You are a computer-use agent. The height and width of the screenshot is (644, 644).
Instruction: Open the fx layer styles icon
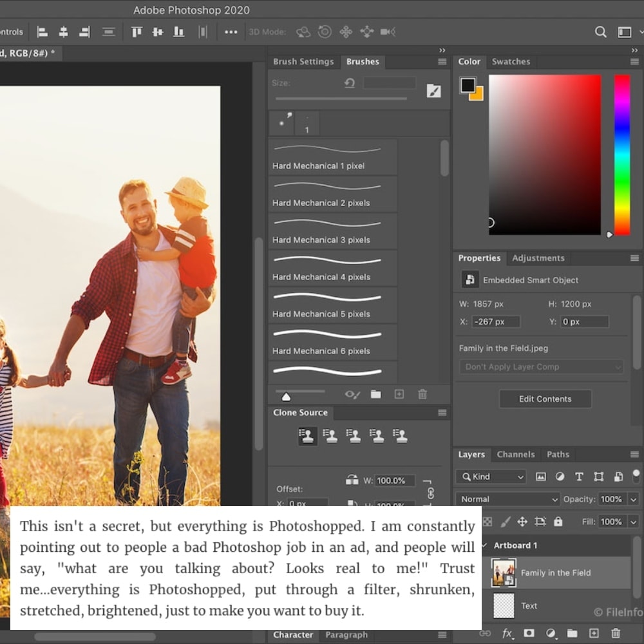tap(507, 634)
